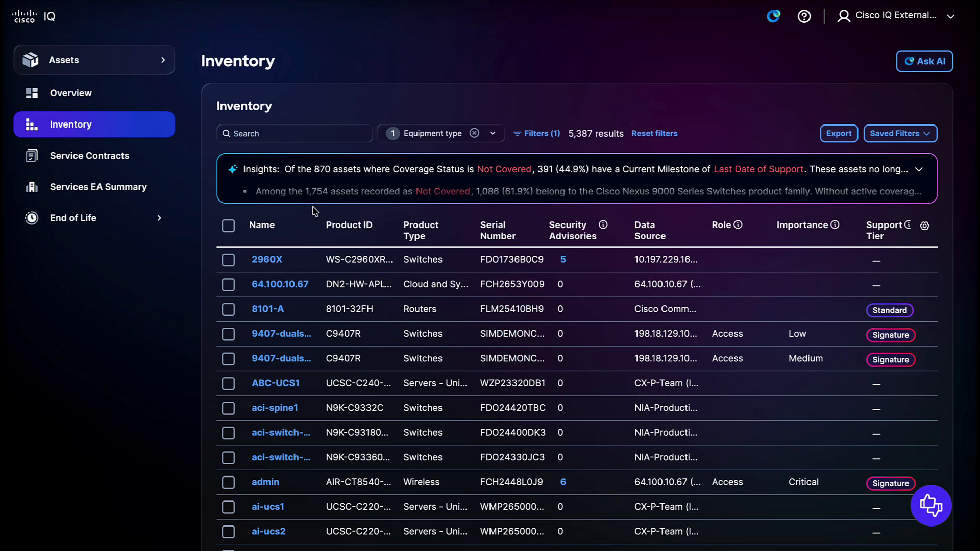The height and width of the screenshot is (551, 980).
Task: Expand End of Life submenu arrow
Action: 159,218
